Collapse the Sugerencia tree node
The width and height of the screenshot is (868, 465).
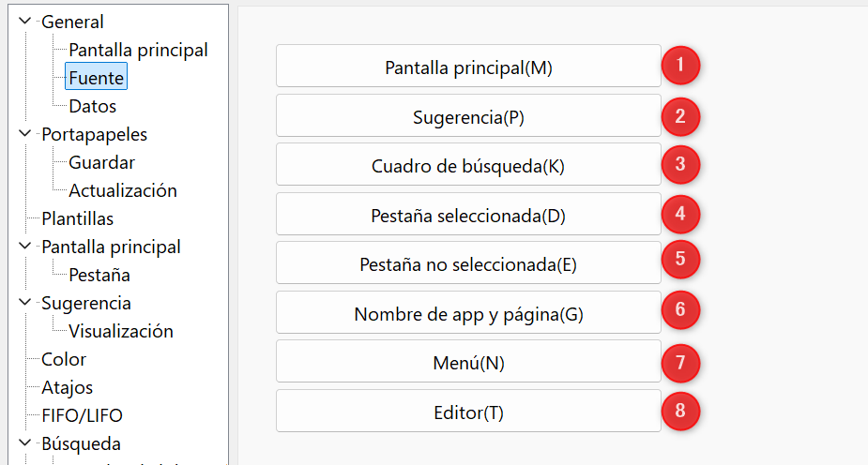[x=25, y=302]
